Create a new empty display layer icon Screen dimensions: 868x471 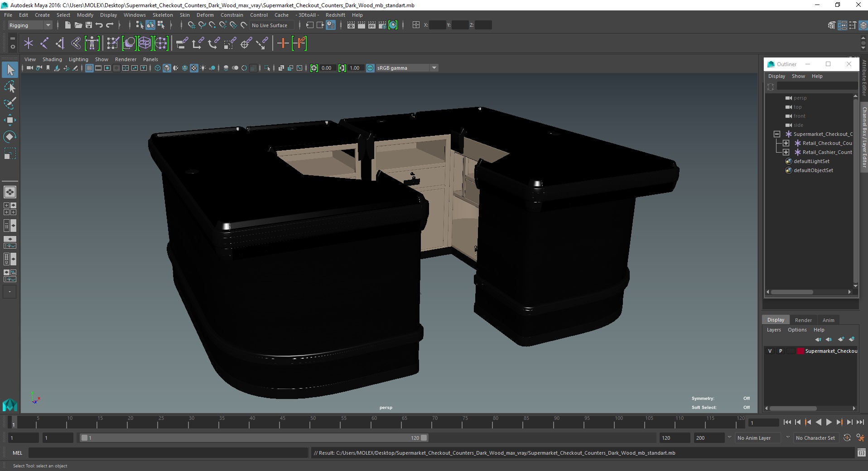[841, 339]
